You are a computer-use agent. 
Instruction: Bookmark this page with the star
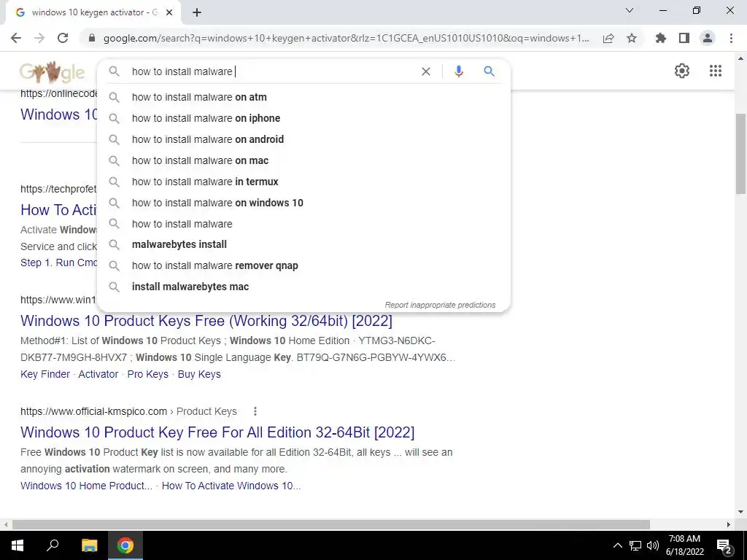pos(632,38)
